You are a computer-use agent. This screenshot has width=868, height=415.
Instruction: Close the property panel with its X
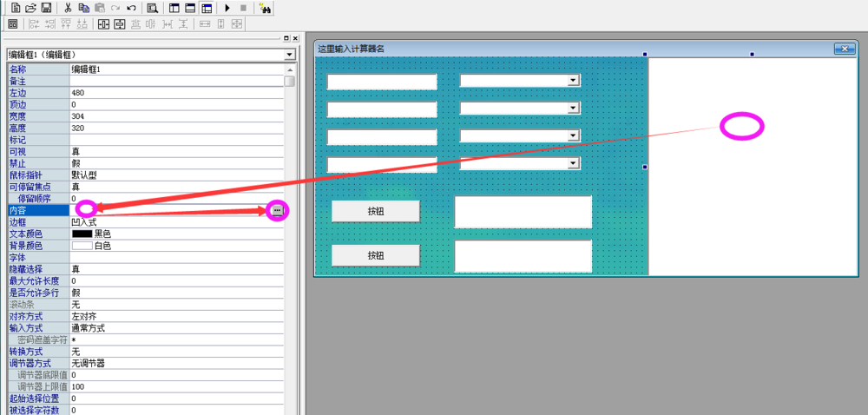pyautogui.click(x=295, y=38)
